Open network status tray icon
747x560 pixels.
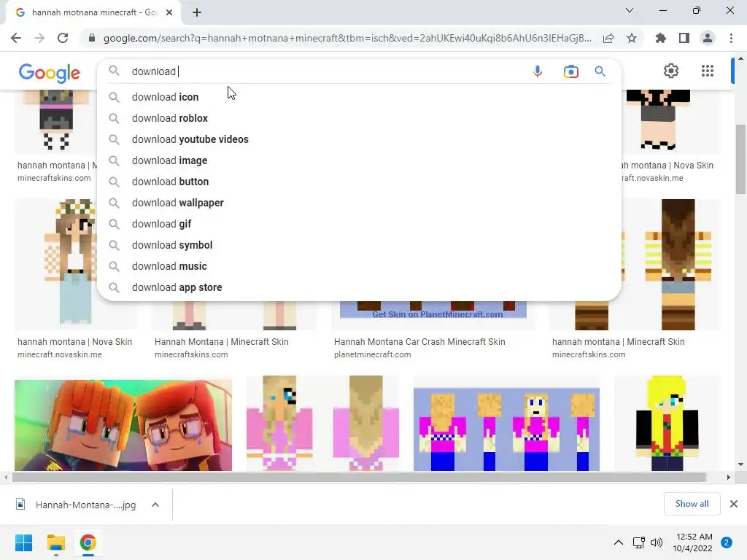639,542
